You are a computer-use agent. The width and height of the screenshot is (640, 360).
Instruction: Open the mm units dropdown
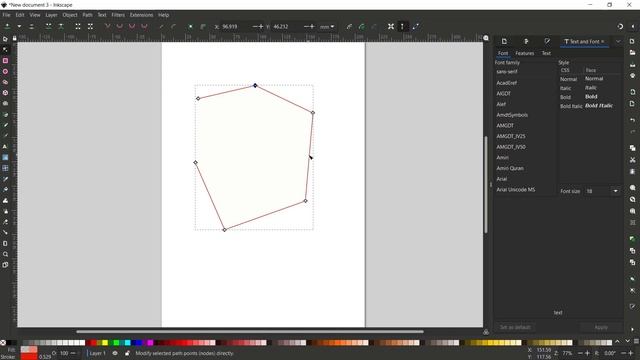pyautogui.click(x=327, y=27)
